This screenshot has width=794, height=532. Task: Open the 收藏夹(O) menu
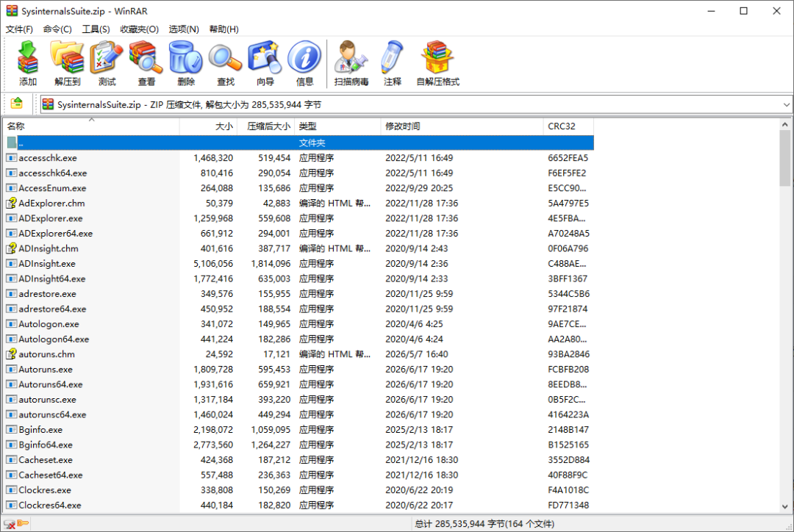coord(139,29)
